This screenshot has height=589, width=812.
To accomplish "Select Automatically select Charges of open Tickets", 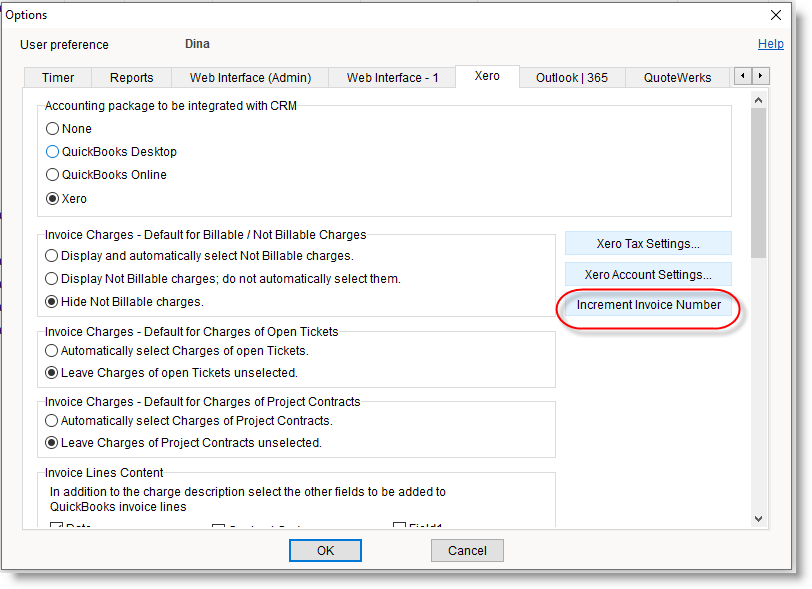I will pyautogui.click(x=51, y=350).
